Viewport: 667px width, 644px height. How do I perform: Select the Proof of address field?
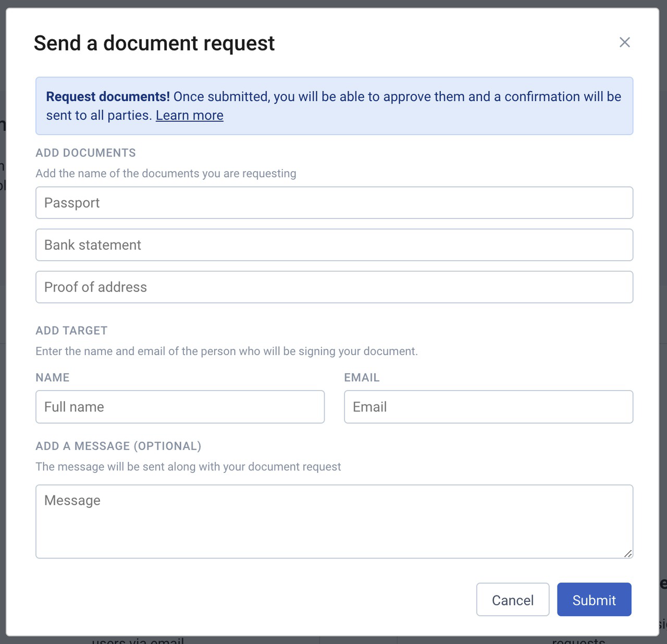[x=334, y=287]
